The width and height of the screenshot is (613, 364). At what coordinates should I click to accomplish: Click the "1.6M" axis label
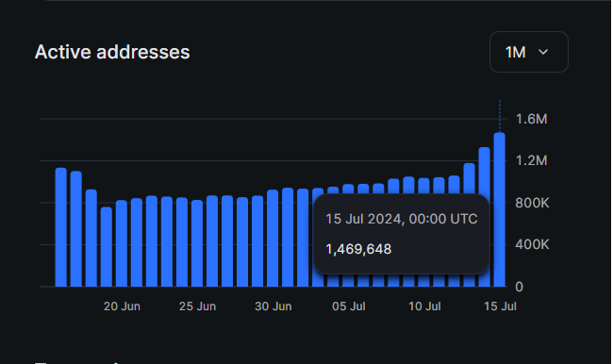531,119
